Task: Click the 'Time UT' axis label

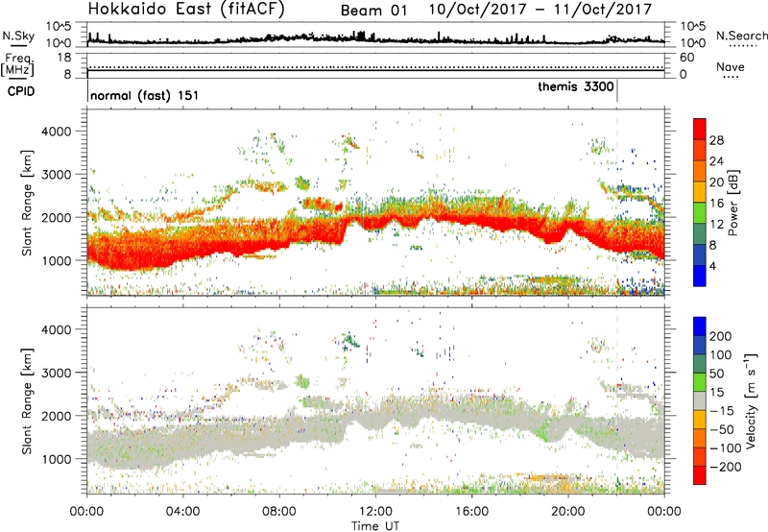Action: click(x=375, y=525)
